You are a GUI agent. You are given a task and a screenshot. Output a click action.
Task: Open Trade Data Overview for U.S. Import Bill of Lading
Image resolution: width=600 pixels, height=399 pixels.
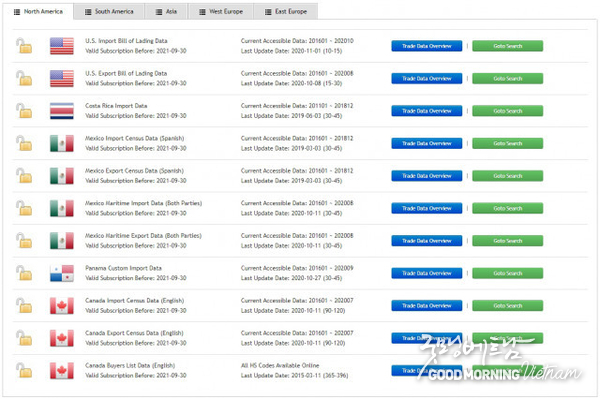click(427, 46)
